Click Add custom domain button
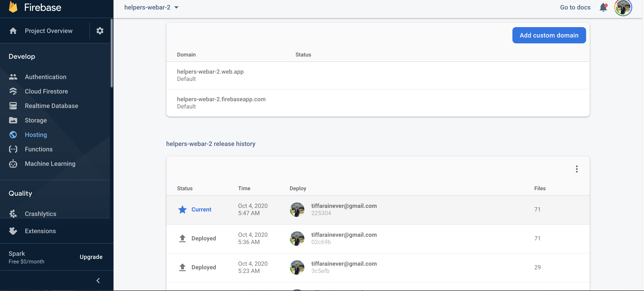The height and width of the screenshot is (291, 644). pyautogui.click(x=549, y=35)
